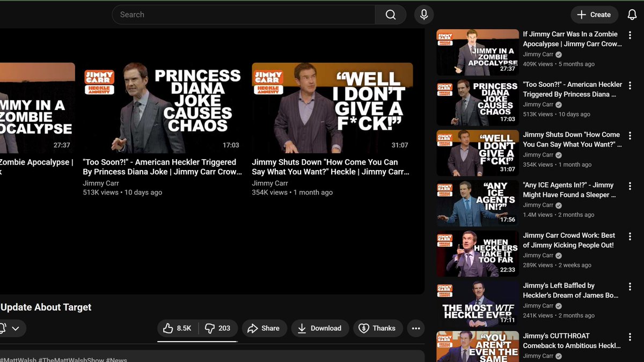Focus the Search input field
Viewport: 644px width, 362px height.
pyautogui.click(x=244, y=14)
